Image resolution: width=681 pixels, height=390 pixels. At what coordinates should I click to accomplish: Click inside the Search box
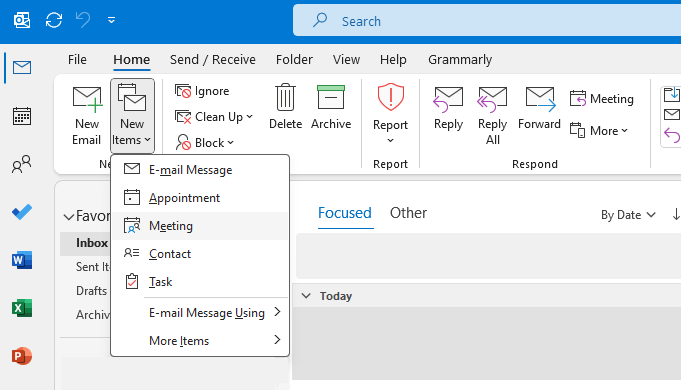(x=487, y=21)
